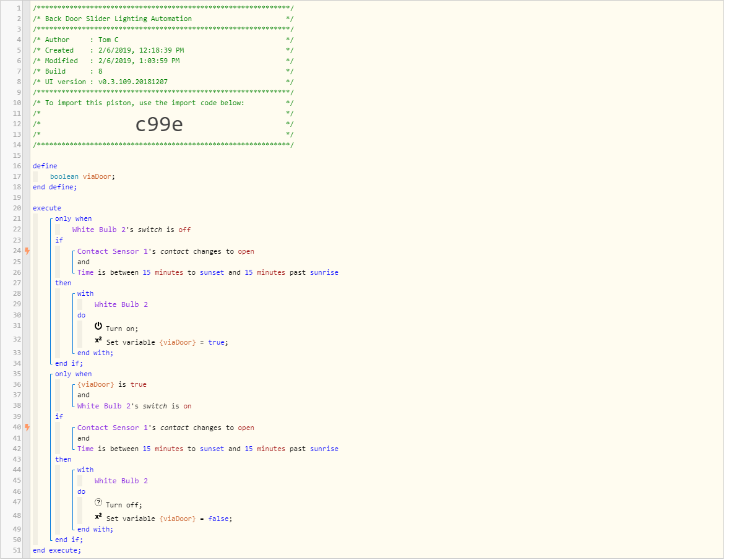Click the power icon beside Turn on
Screen dimensions: 729x560
click(x=98, y=325)
